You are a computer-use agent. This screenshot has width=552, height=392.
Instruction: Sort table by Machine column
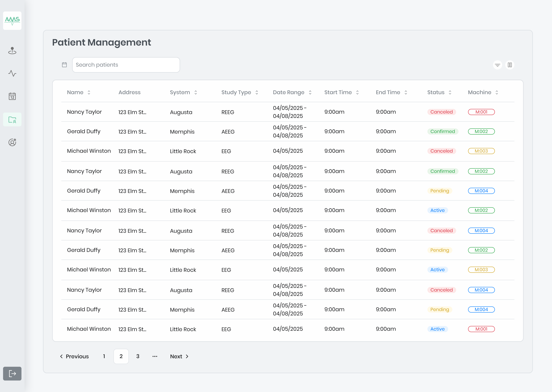(497, 92)
